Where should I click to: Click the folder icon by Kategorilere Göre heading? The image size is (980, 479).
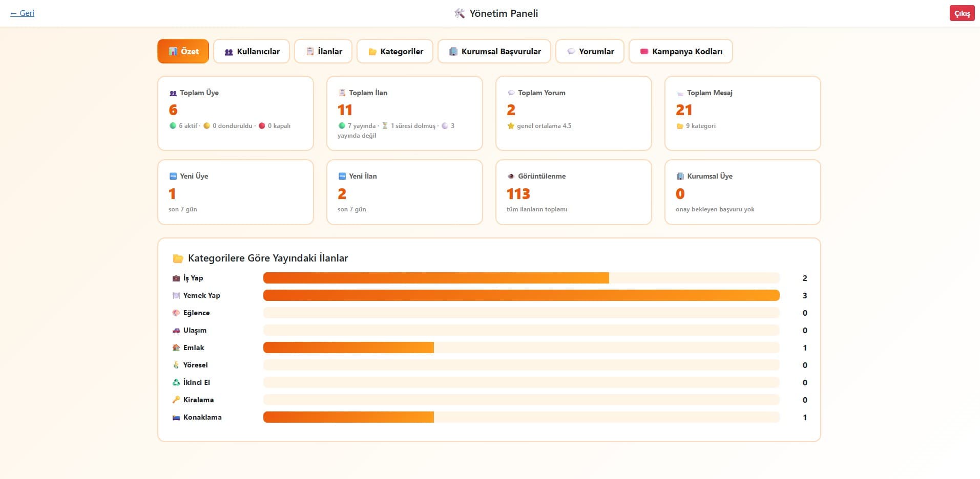tap(178, 258)
